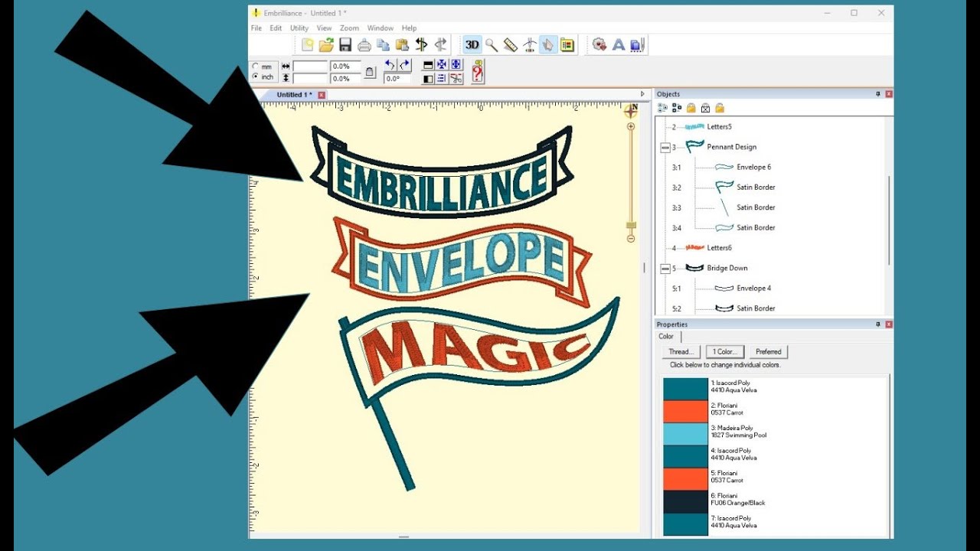Select Letters6 in the Objects tree
Screen dimensions: 980x551
[720, 248]
